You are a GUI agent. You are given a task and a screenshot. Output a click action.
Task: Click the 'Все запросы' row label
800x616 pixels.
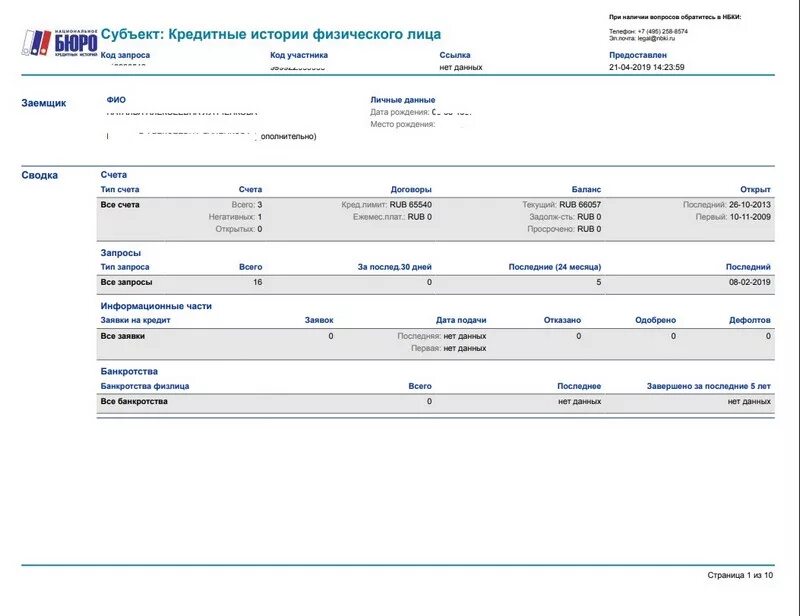(127, 282)
